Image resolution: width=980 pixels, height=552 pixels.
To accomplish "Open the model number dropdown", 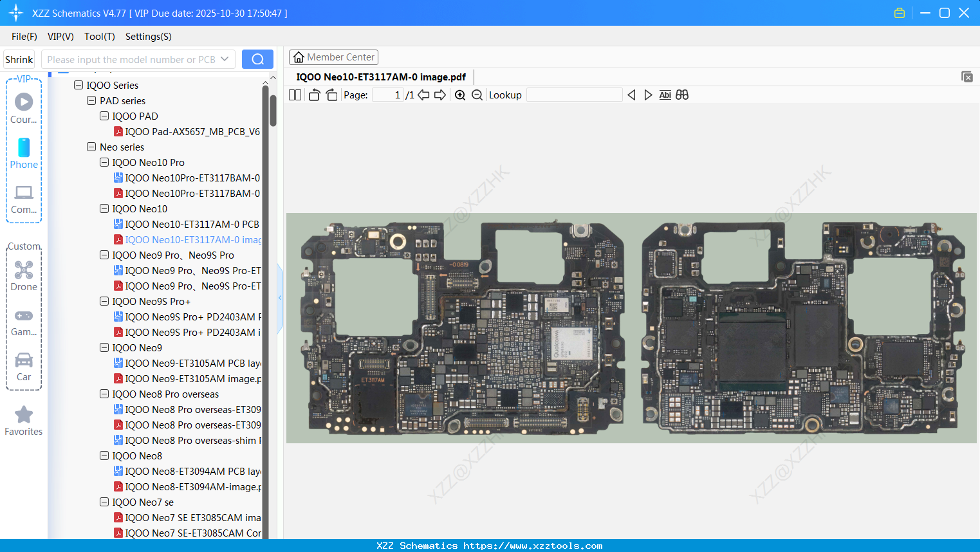I will tap(225, 59).
